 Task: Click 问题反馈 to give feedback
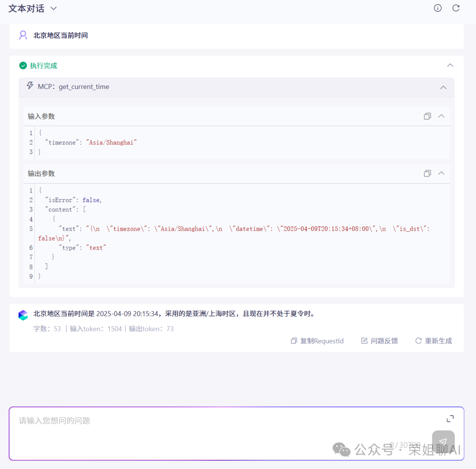tap(379, 340)
